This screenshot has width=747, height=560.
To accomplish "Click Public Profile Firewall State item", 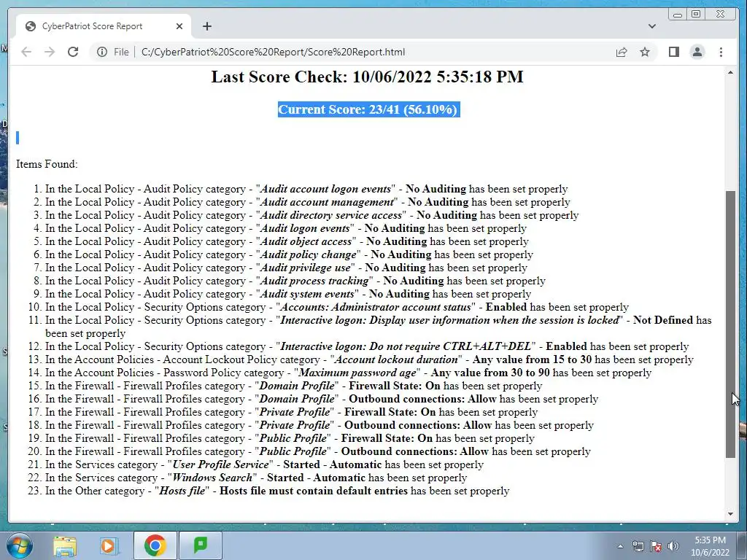I will 290,438.
